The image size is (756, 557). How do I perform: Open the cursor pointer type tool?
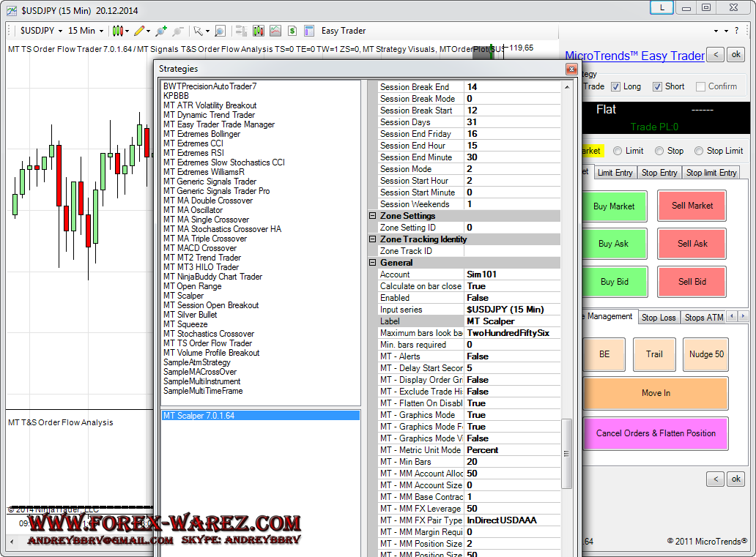point(198,31)
